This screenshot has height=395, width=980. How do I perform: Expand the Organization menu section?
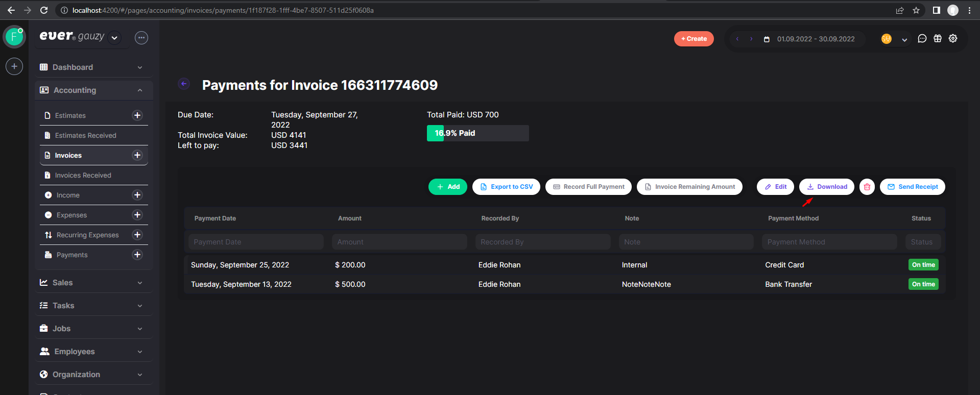(94, 375)
